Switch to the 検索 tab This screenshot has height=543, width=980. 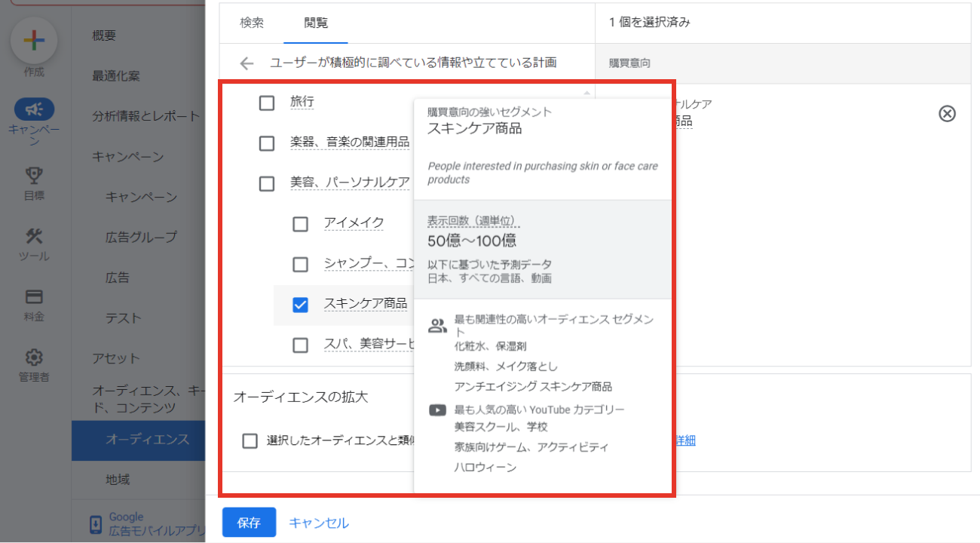pyautogui.click(x=252, y=23)
